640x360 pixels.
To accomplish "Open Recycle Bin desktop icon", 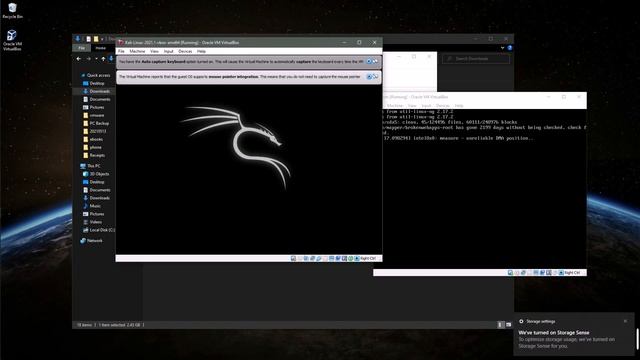I will tap(12, 11).
